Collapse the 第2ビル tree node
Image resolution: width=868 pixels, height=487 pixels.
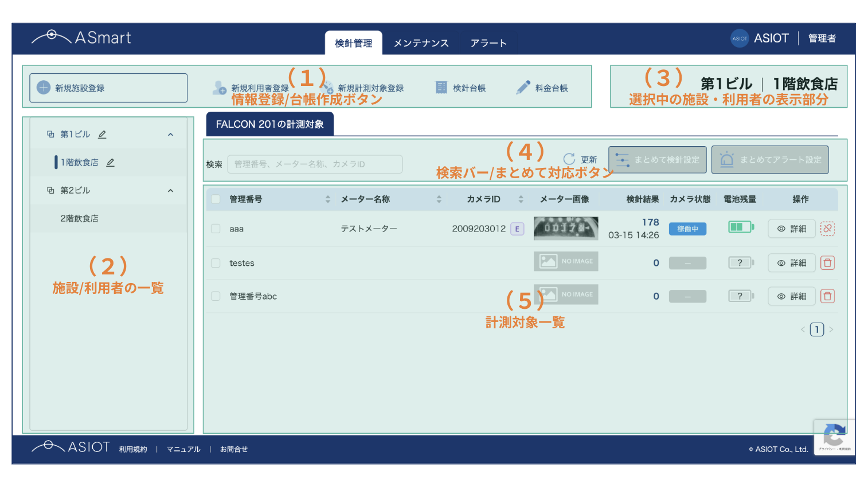[170, 190]
